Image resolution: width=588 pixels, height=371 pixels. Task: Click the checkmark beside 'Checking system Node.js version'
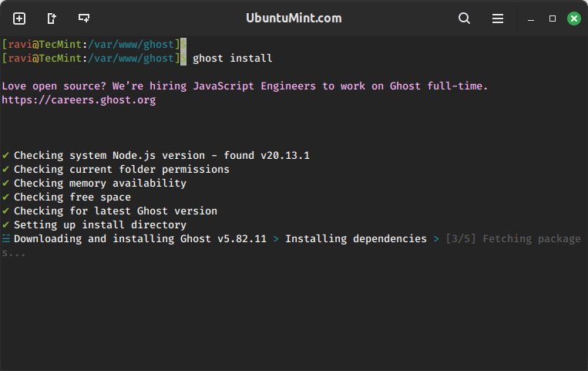click(x=5, y=155)
